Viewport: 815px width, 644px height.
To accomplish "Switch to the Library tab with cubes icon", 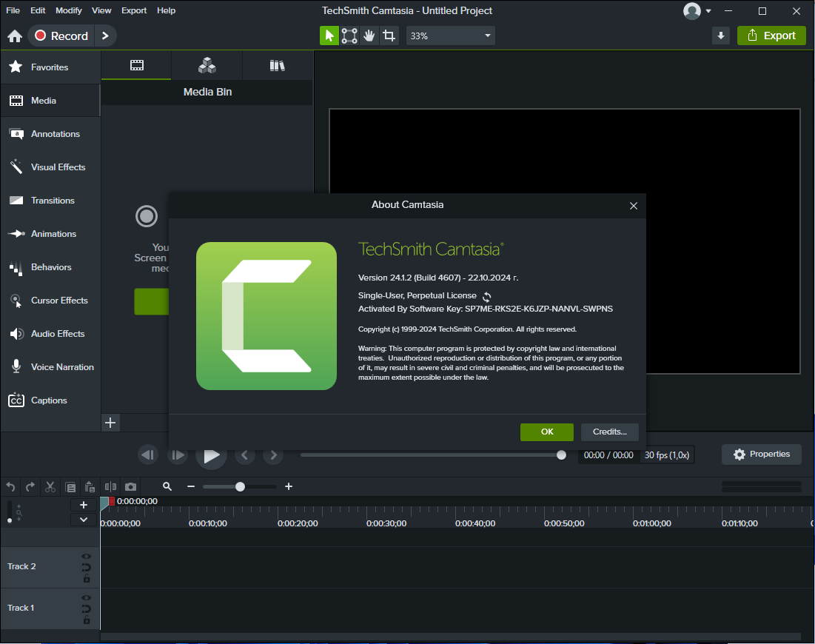I will [207, 65].
